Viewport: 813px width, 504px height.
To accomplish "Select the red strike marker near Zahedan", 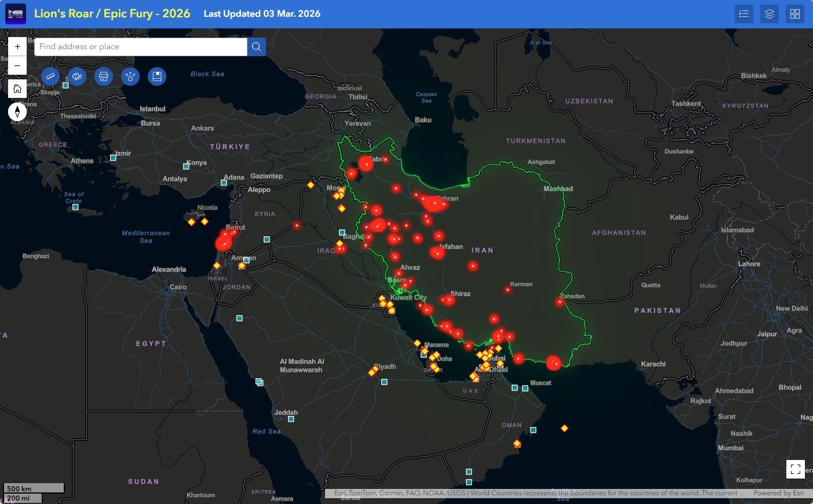I will [x=560, y=302].
